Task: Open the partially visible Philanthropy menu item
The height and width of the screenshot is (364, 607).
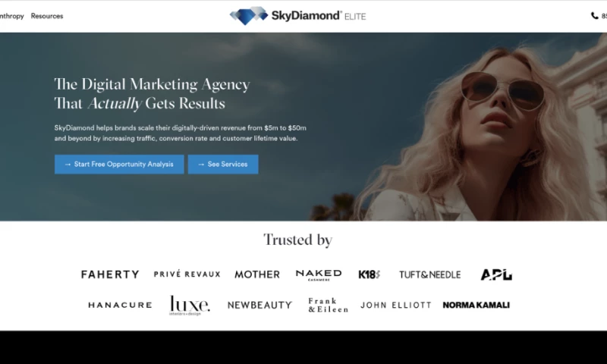Action: 11,16
